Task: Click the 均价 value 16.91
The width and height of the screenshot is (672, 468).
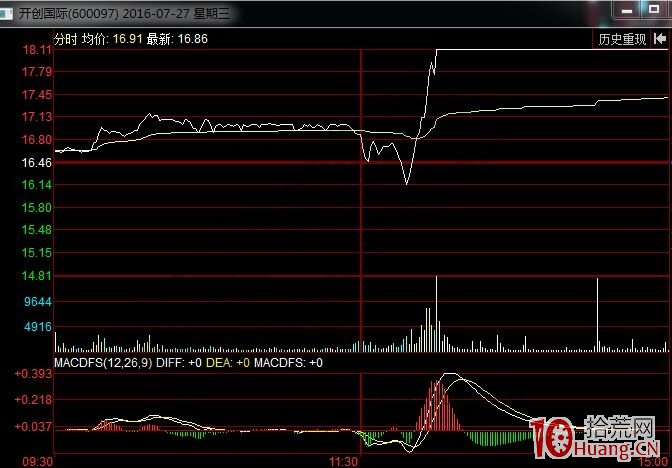Action: (127, 39)
